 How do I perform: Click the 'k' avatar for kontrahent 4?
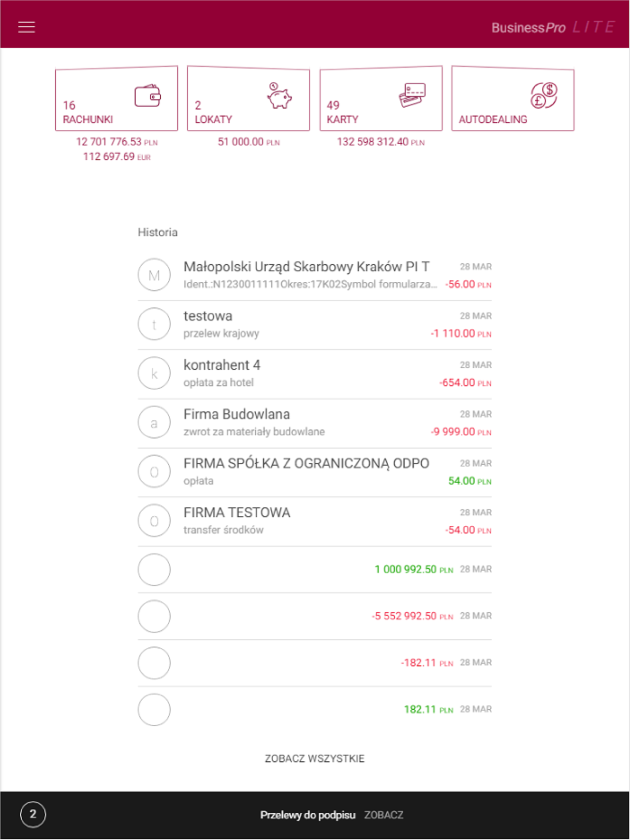point(154,373)
